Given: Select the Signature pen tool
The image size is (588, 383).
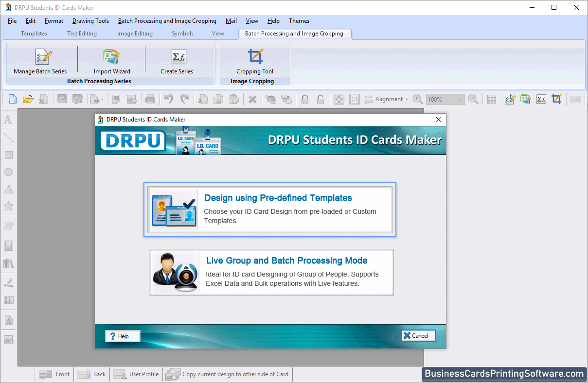Looking at the screenshot, I should point(8,282).
